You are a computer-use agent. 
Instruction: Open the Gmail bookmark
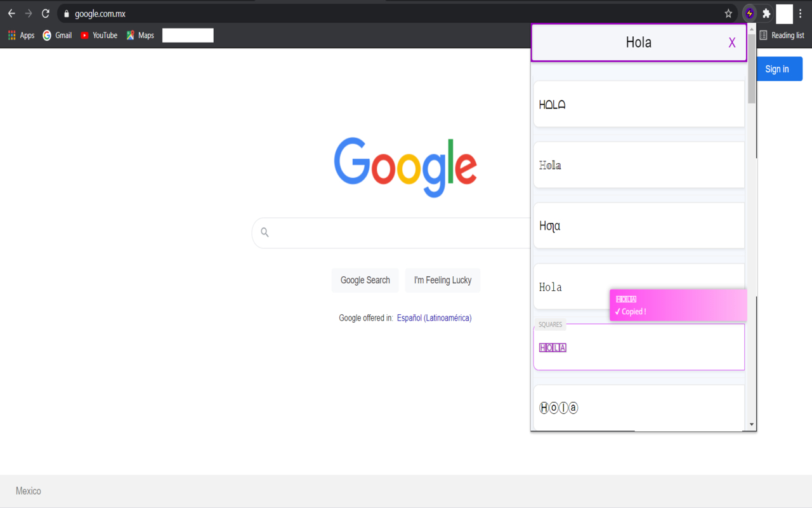pos(57,36)
